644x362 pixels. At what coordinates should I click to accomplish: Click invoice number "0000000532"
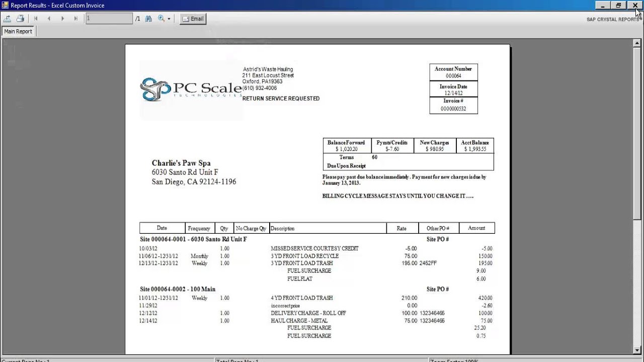453,109
